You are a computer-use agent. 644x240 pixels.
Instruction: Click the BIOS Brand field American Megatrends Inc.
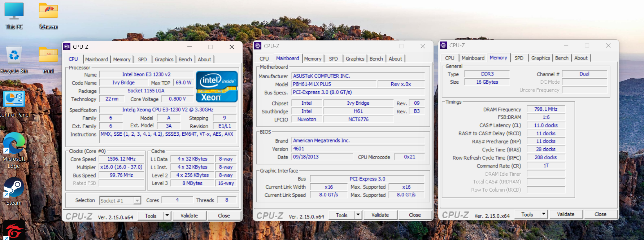coord(358,141)
